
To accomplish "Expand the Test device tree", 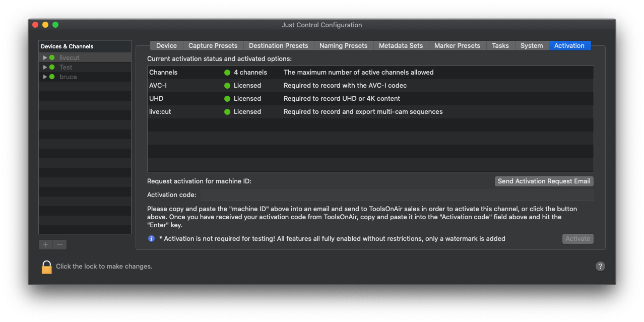I will (45, 67).
